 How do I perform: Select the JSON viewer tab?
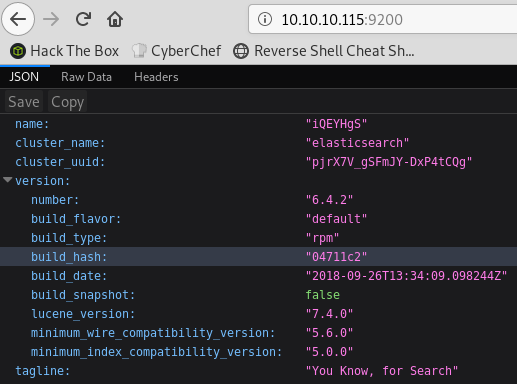(24, 77)
